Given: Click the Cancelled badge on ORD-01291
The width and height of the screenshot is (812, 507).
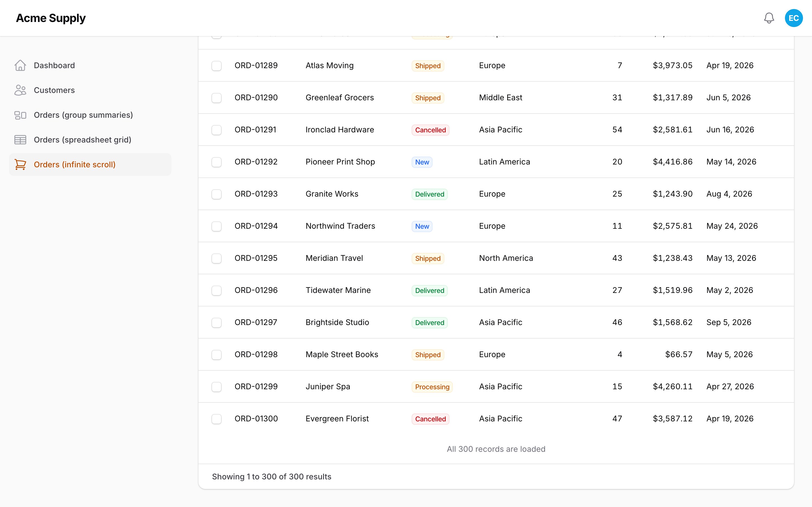Looking at the screenshot, I should [x=431, y=130].
